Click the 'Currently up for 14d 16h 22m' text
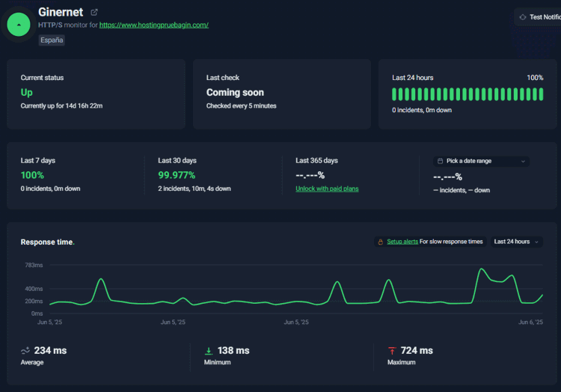The height and width of the screenshot is (392, 561). pyautogui.click(x=61, y=106)
